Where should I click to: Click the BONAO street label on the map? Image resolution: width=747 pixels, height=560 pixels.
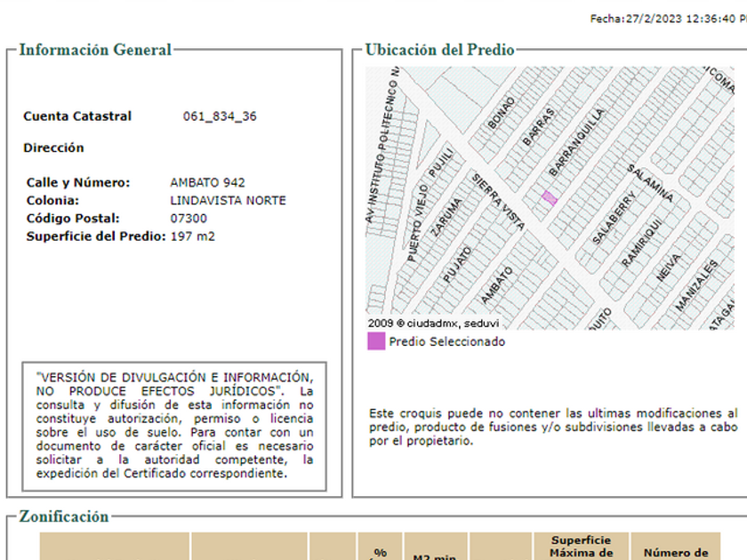[502, 113]
